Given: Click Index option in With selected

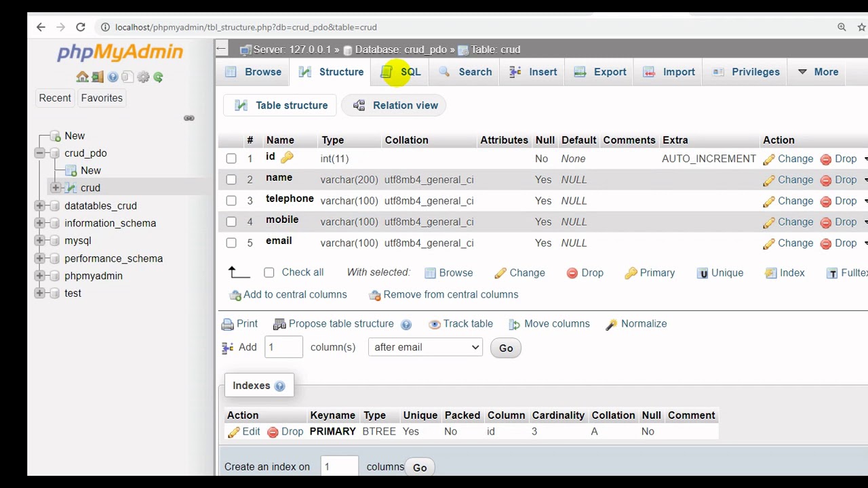Looking at the screenshot, I should 785,272.
